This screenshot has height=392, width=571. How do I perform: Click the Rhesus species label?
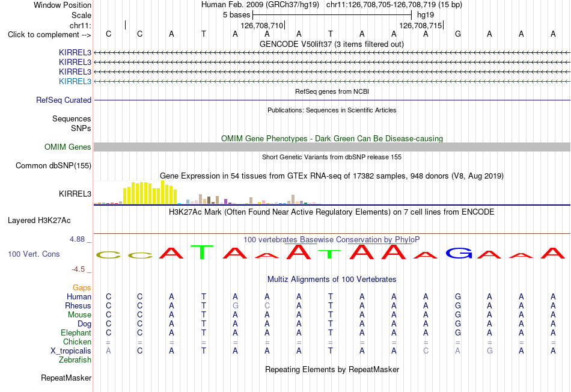pos(78,305)
